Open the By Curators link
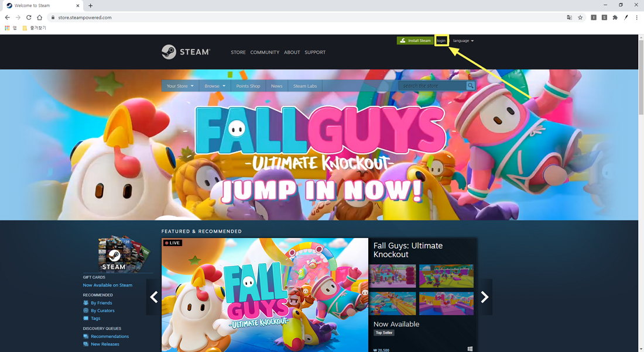Screen dimensions: 644x352 (102, 310)
